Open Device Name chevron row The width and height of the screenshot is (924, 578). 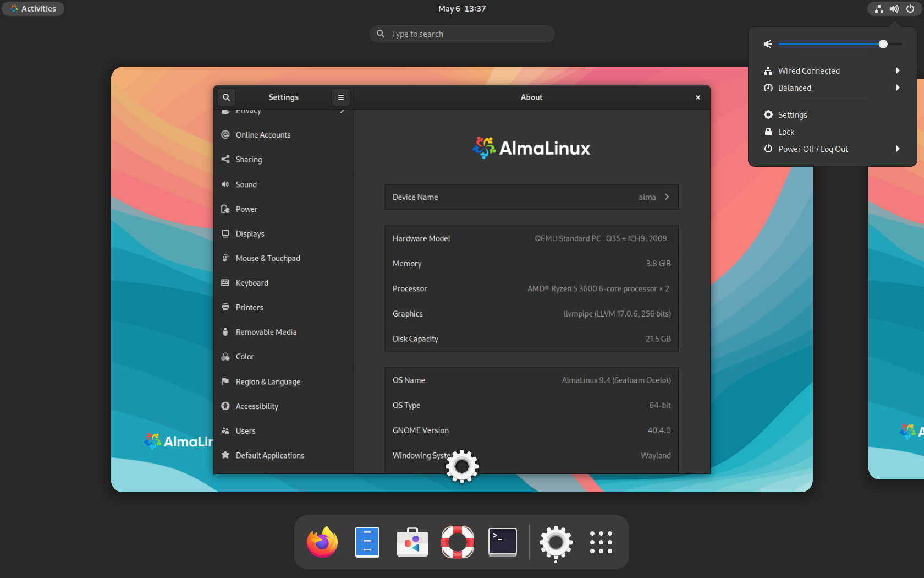pyautogui.click(x=532, y=197)
